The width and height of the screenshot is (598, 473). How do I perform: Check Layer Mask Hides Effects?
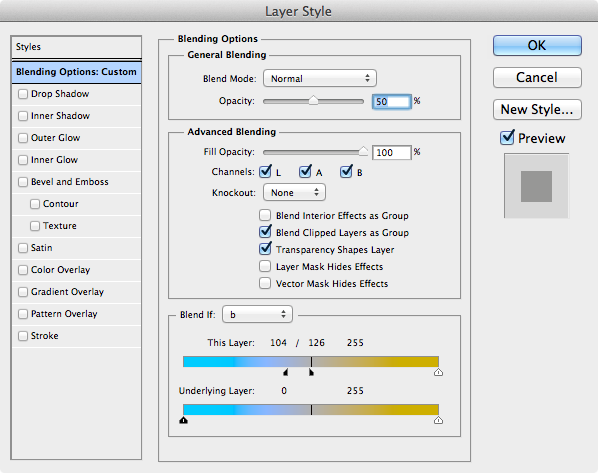tap(265, 266)
